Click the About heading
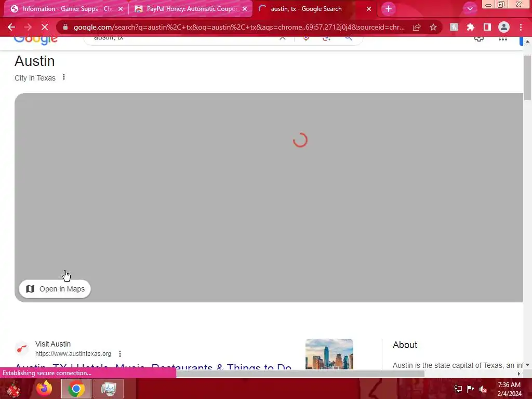Viewport: 532px width, 399px height. point(405,345)
